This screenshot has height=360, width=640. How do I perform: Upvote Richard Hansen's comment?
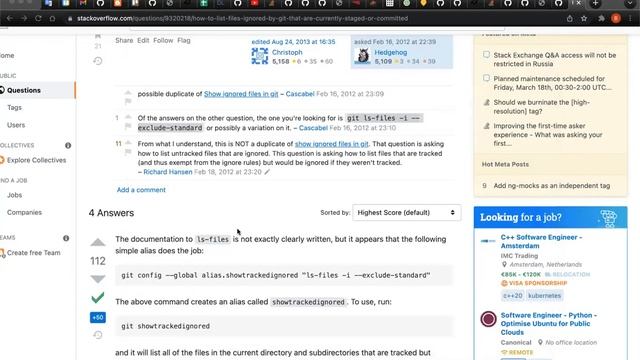click(128, 143)
